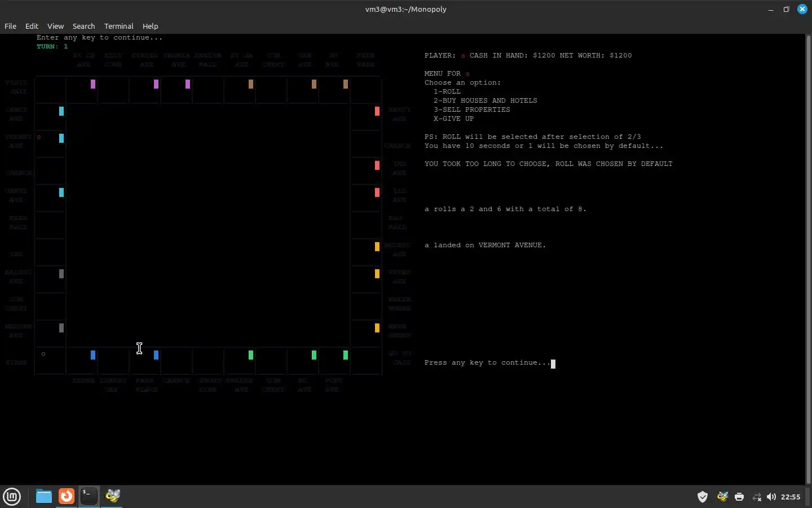The image size is (812, 508).
Task: Open the clock showing 22:55
Action: 791,497
